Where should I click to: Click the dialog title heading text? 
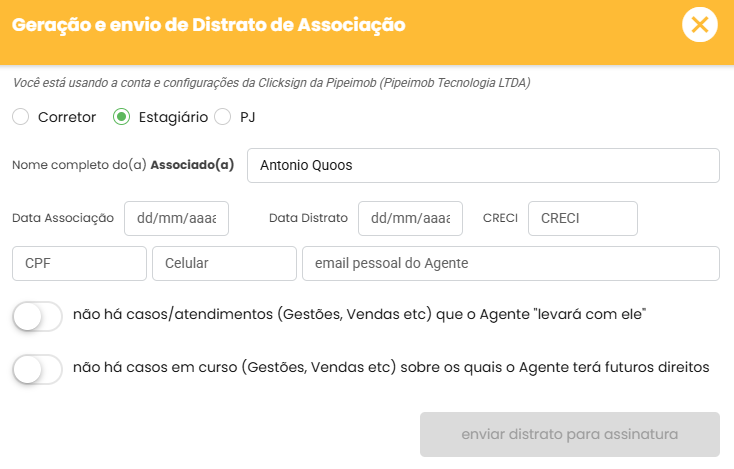(209, 26)
